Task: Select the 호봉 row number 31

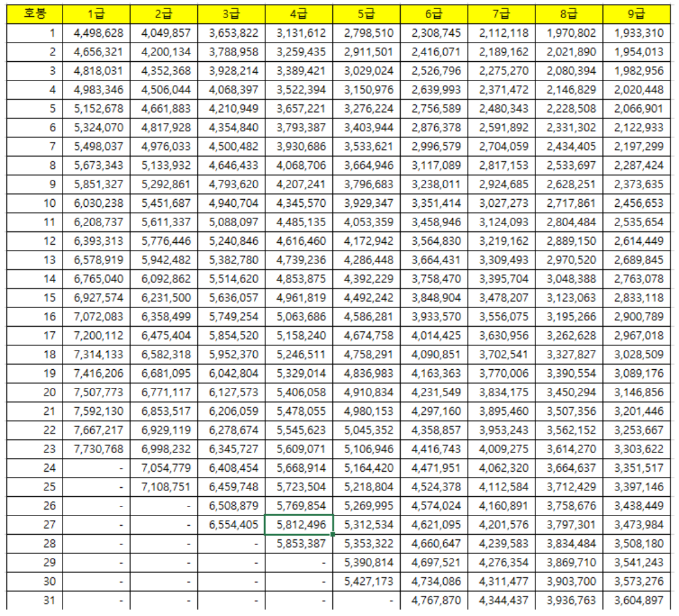Action: click(35, 601)
